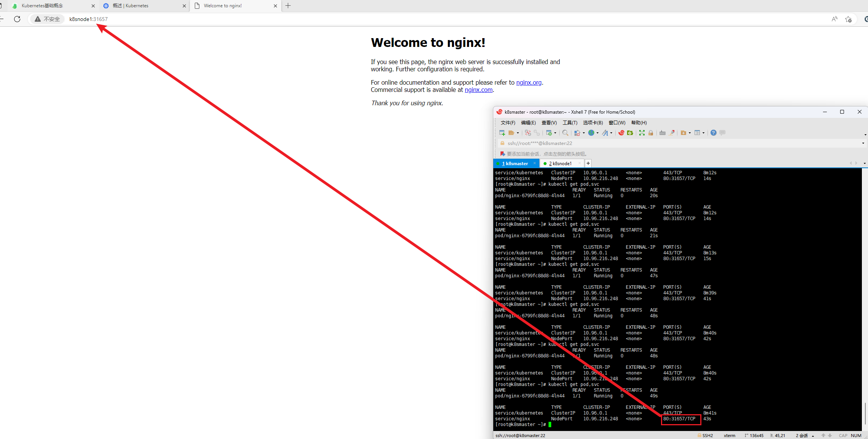
Task: Open the session Properties gear icon
Action: click(x=549, y=133)
